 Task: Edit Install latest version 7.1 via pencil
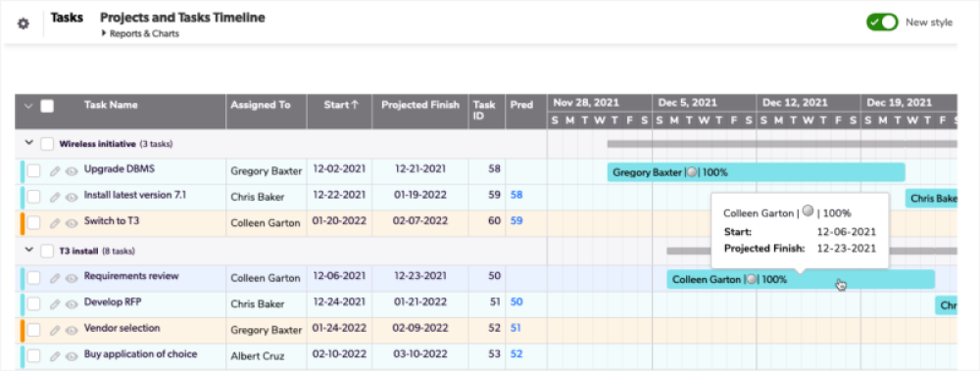[55, 197]
